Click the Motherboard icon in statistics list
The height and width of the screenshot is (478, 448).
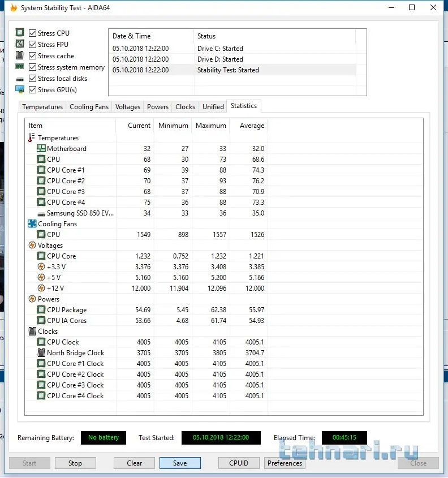click(41, 148)
